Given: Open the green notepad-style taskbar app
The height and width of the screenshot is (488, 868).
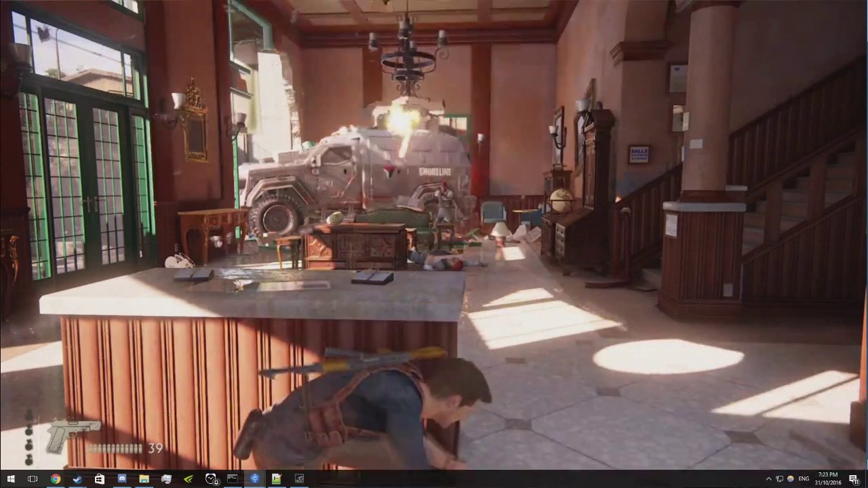Looking at the screenshot, I should point(277,479).
